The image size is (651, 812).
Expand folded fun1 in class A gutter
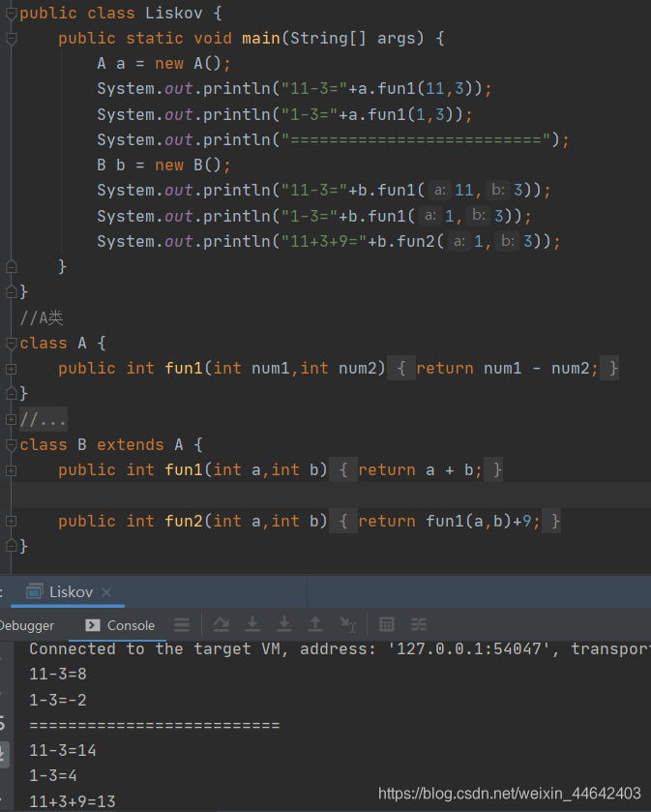point(11,369)
